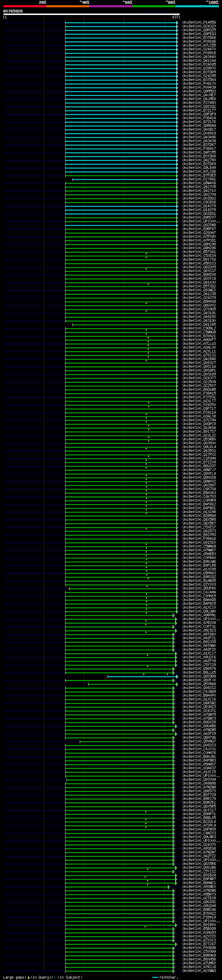
Task: Open the UniRef100_O04919 entry
Action: tap(199, 133)
